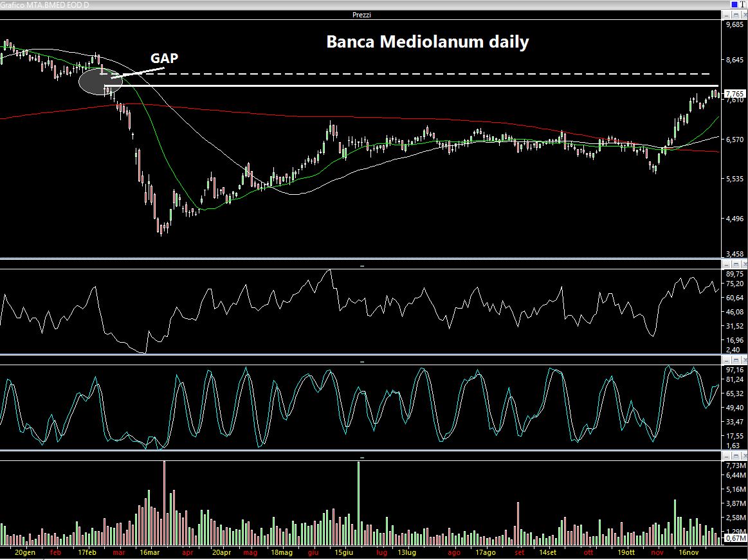Click the mar date label

tap(119, 552)
